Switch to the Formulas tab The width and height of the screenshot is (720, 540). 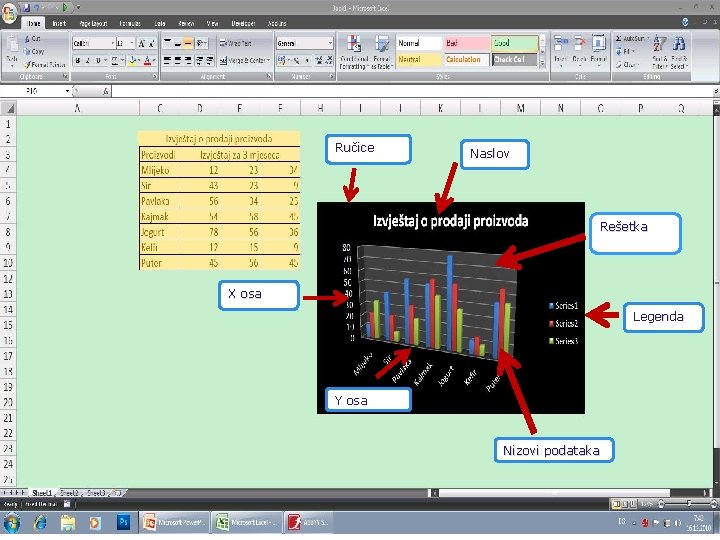point(130,23)
